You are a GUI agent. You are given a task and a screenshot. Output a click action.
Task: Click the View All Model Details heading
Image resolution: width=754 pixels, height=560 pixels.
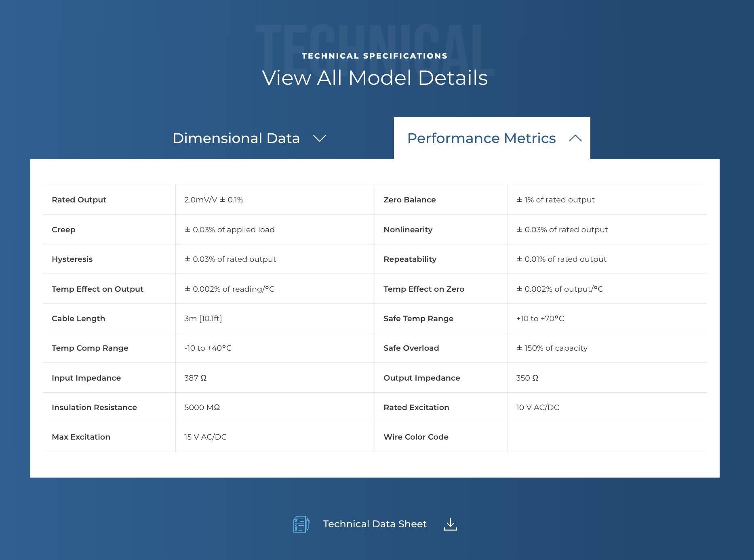pyautogui.click(x=375, y=78)
